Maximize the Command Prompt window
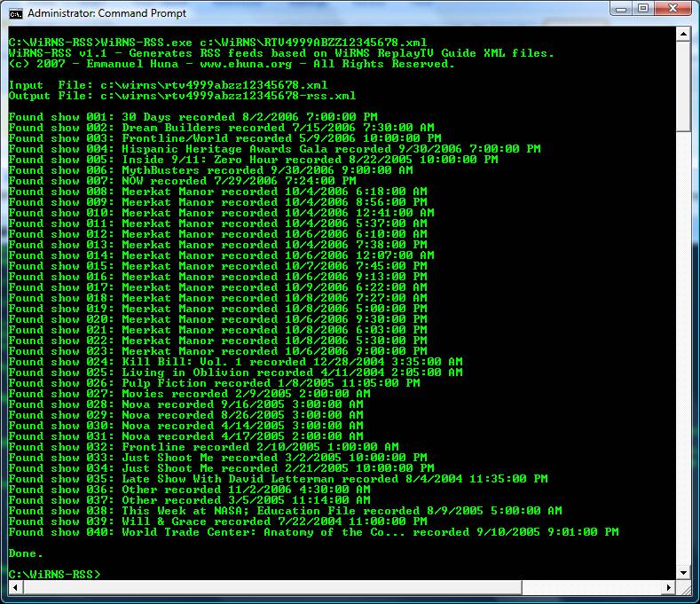The image size is (700, 604). tap(643, 9)
